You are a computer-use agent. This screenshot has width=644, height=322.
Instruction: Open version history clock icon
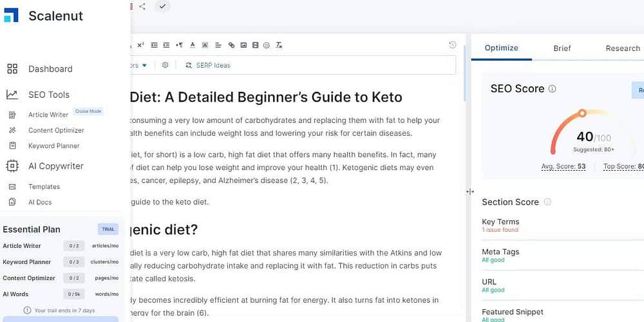click(453, 45)
